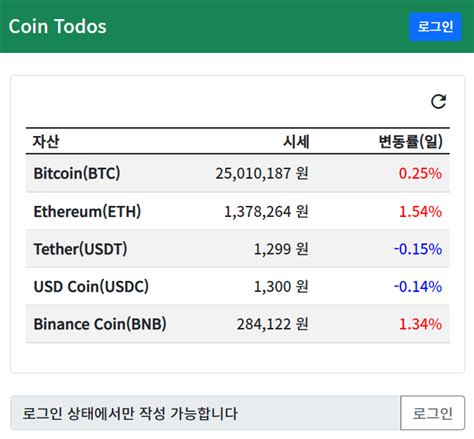Screen dimensions: 474x439
Task: Click Bitcoin price 25,010,187 원
Action: tap(262, 173)
